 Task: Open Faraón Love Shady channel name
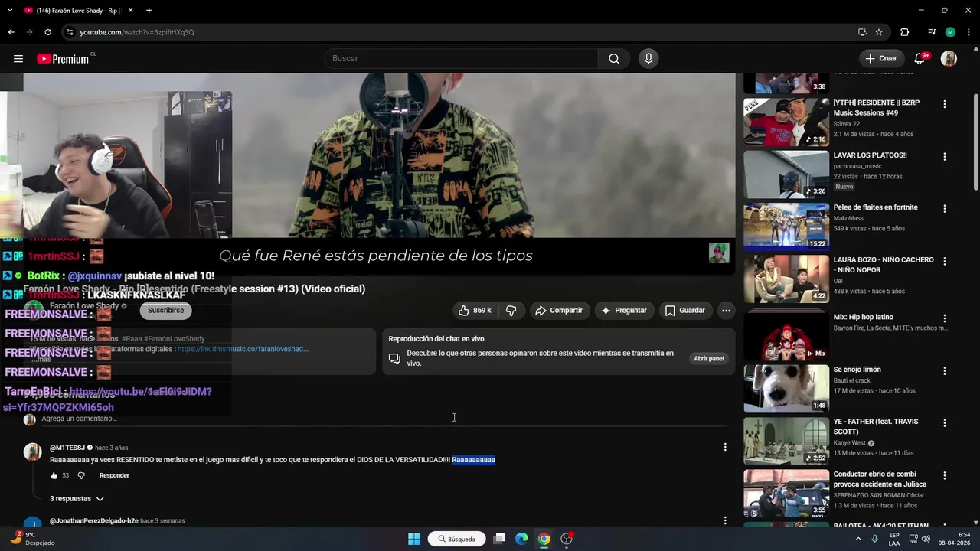click(x=84, y=306)
